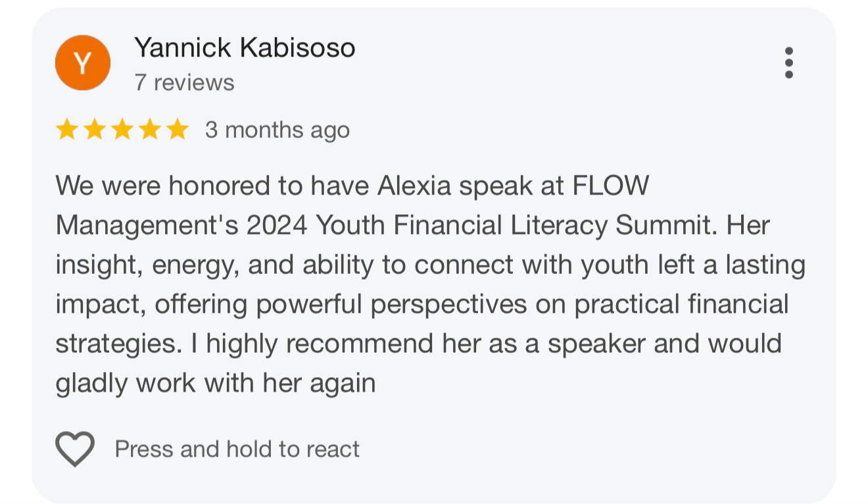Click the last line "gladly work with her again"
This screenshot has width=868, height=504.
tap(215, 383)
